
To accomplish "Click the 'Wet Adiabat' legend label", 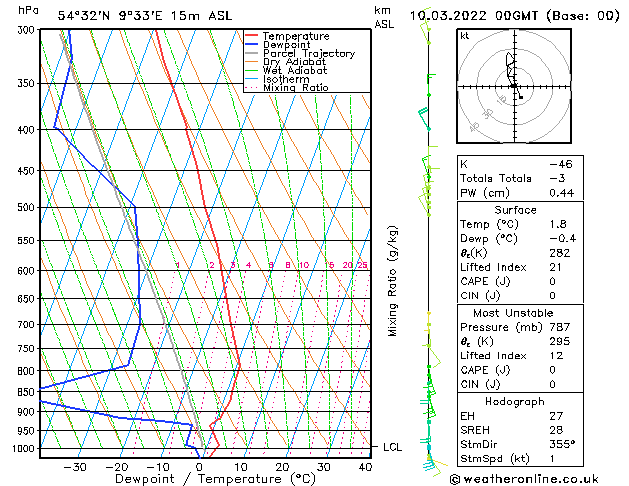I will [295, 70].
